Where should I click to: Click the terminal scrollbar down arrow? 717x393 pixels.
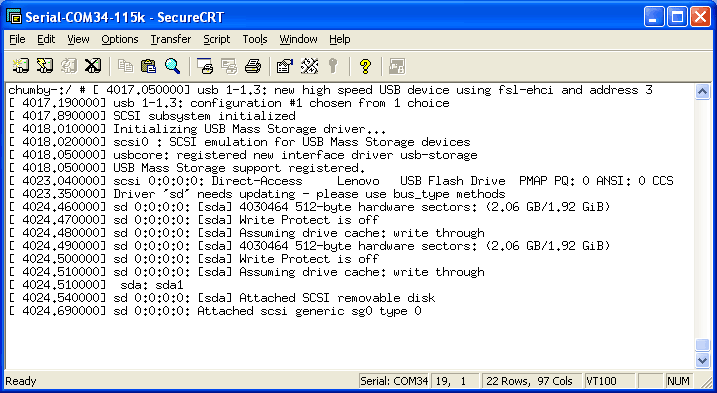click(702, 361)
